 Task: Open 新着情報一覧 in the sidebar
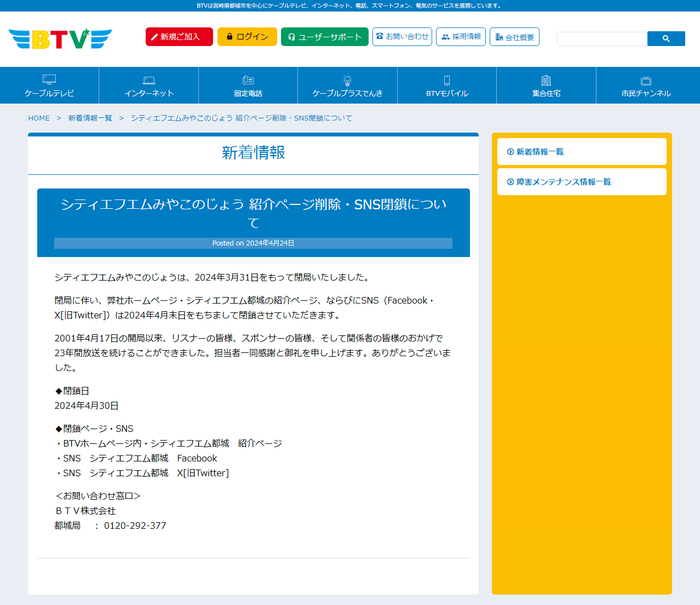click(582, 151)
